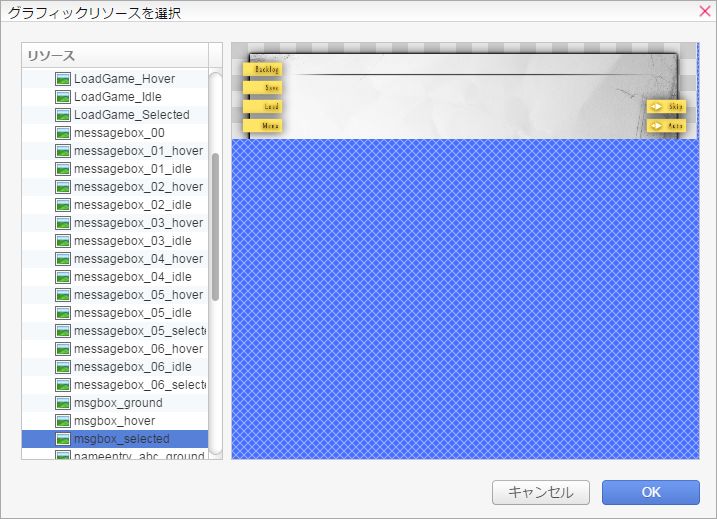717x519 pixels.
Task: Click the messagebox_03_idle image icon
Action: pos(62,241)
